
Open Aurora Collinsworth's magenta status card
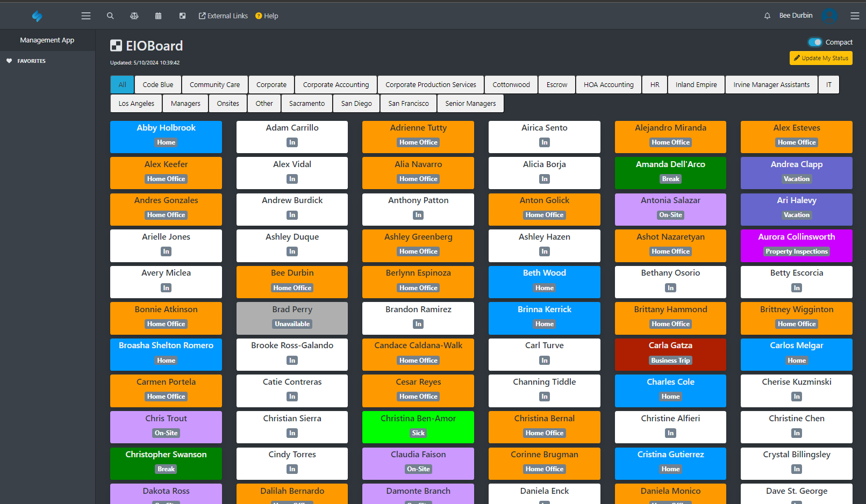[796, 245]
